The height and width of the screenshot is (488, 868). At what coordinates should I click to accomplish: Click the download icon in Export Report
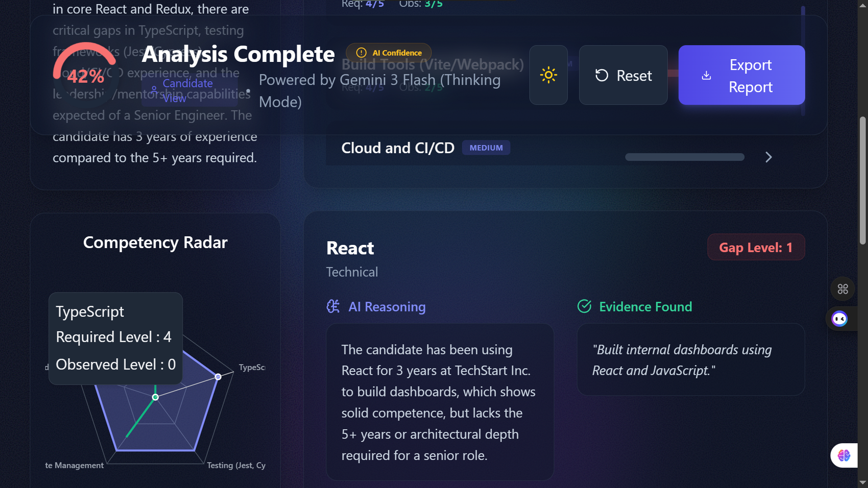706,75
